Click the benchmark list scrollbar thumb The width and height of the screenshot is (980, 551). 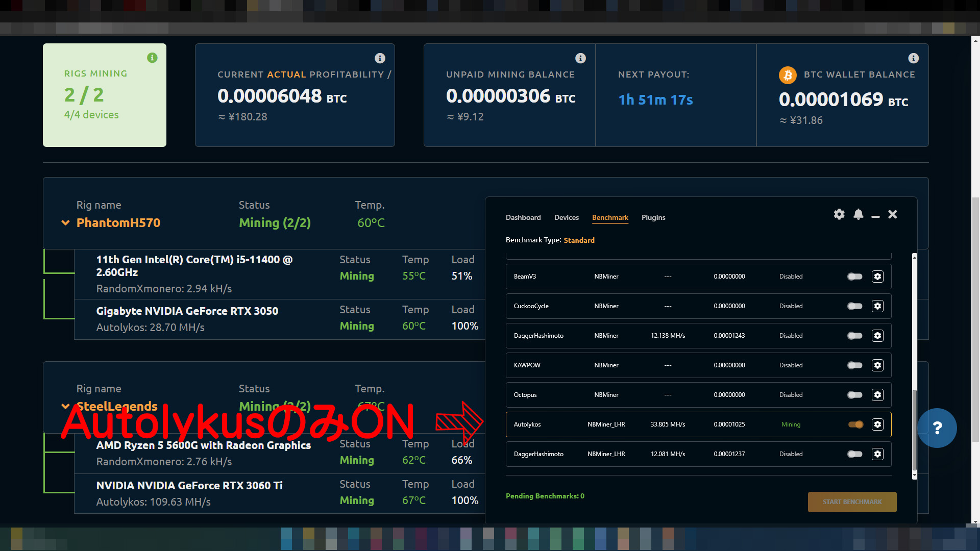915,430
